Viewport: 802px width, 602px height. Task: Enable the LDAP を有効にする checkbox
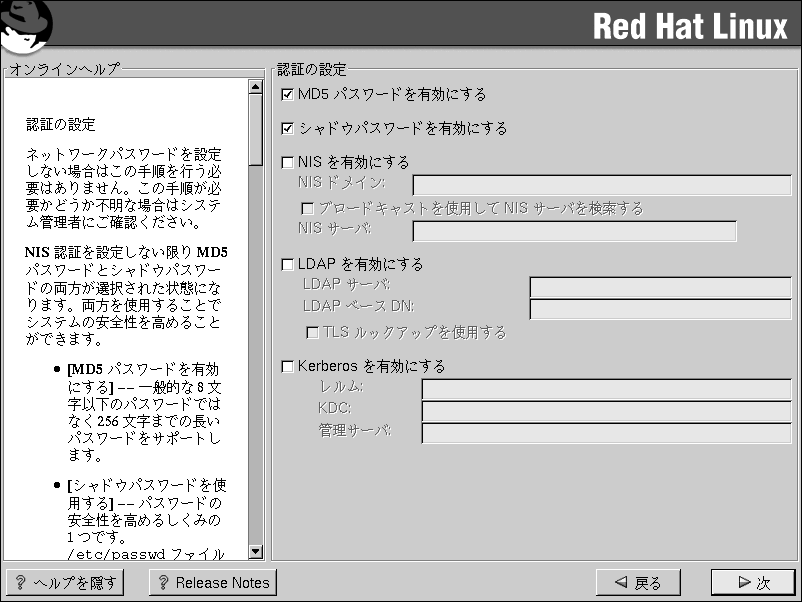click(288, 265)
